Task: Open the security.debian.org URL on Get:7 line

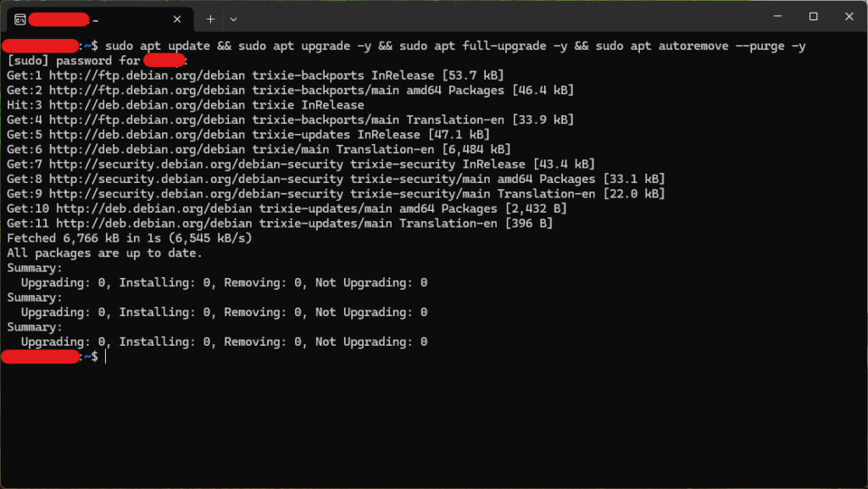Action: click(196, 164)
